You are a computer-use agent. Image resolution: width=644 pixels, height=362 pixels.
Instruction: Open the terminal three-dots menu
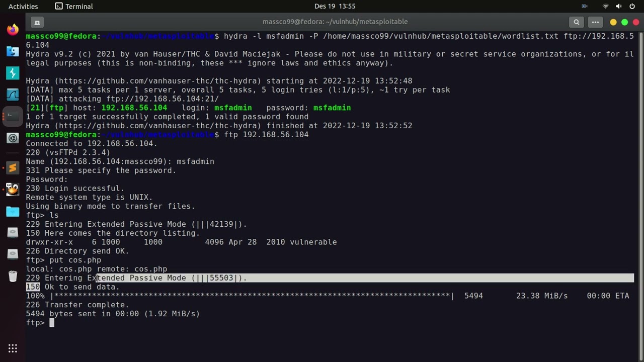[x=595, y=22]
